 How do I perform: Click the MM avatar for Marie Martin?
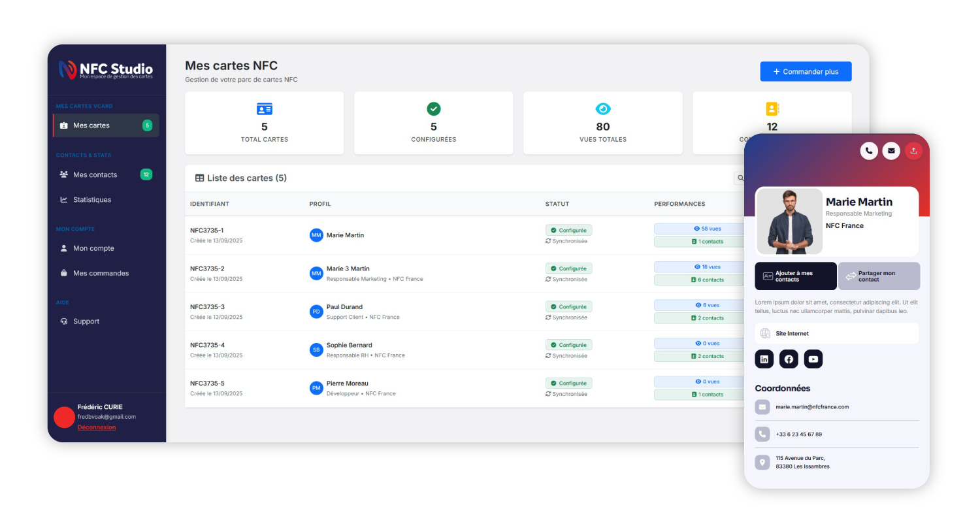(x=316, y=235)
